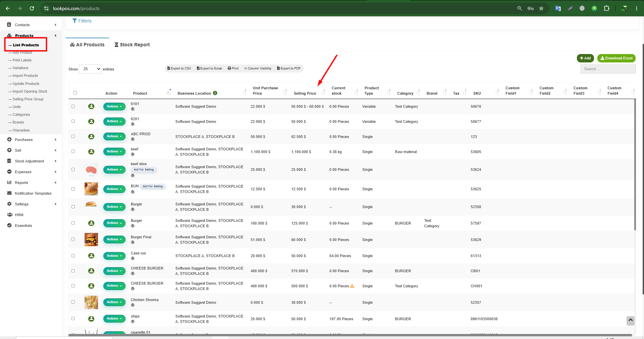644x339 pixels.
Task: Click the green Add button
Action: tap(585, 58)
